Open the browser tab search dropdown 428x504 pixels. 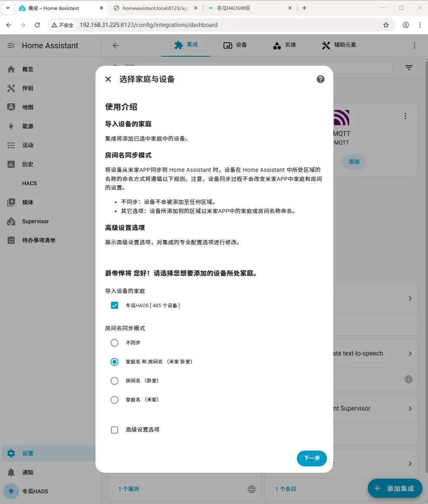[8, 8]
